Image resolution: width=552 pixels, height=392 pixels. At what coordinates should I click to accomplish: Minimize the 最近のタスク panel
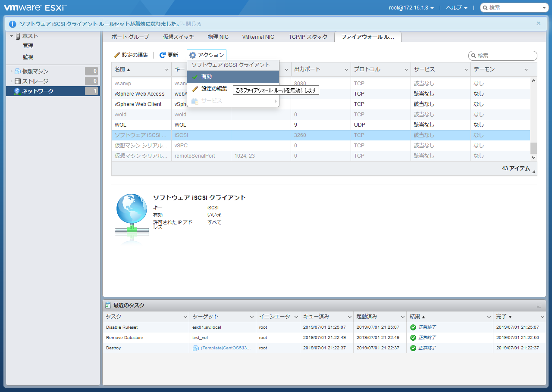[539, 305]
